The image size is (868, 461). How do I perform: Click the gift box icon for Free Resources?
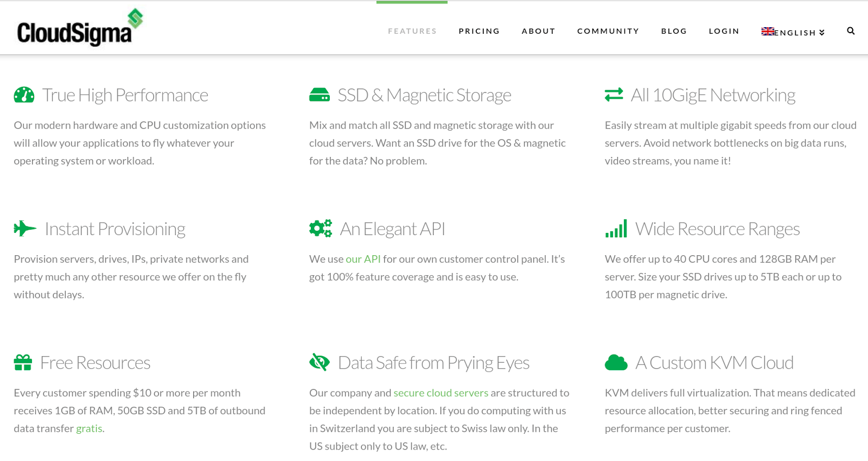pos(23,363)
